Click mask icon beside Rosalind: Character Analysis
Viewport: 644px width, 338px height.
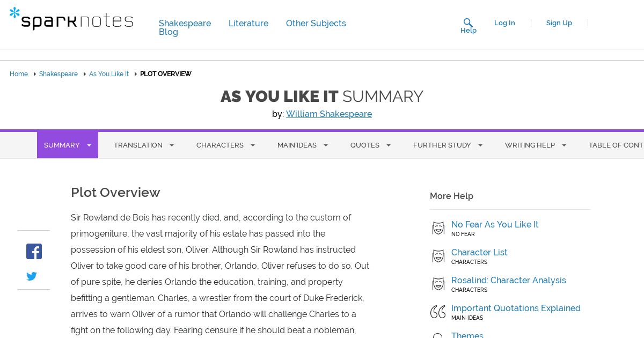[438, 284]
